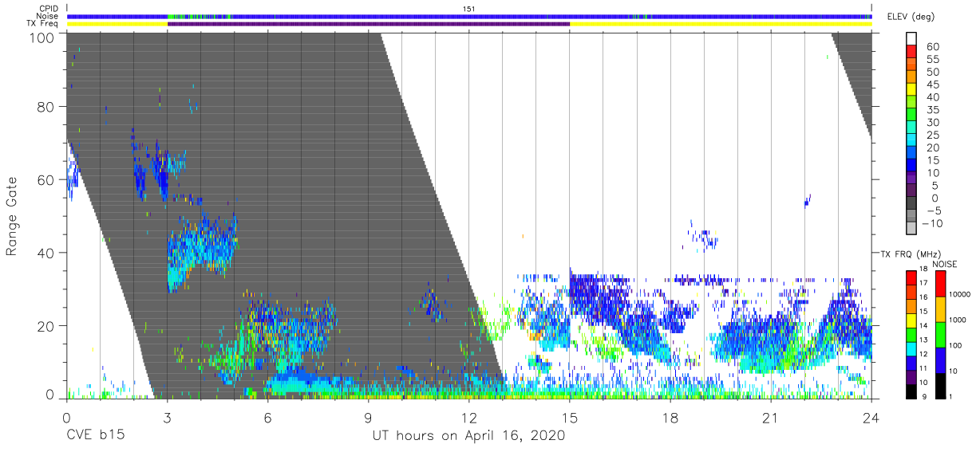Click the Noise row label at top left
This screenshot has height=452, width=980.
point(48,16)
